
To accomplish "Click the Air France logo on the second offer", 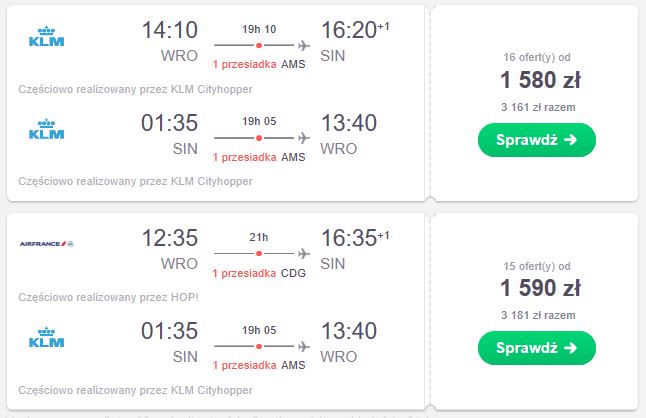I will click(47, 244).
